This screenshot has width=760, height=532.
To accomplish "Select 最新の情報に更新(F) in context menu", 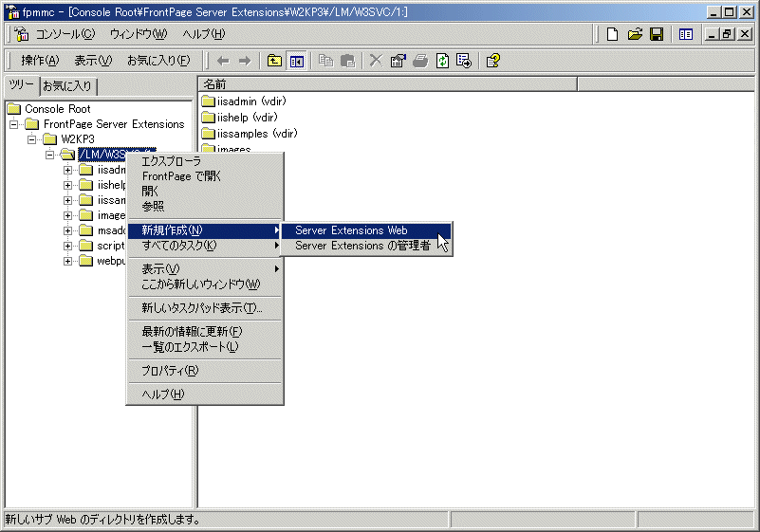I will (205, 332).
